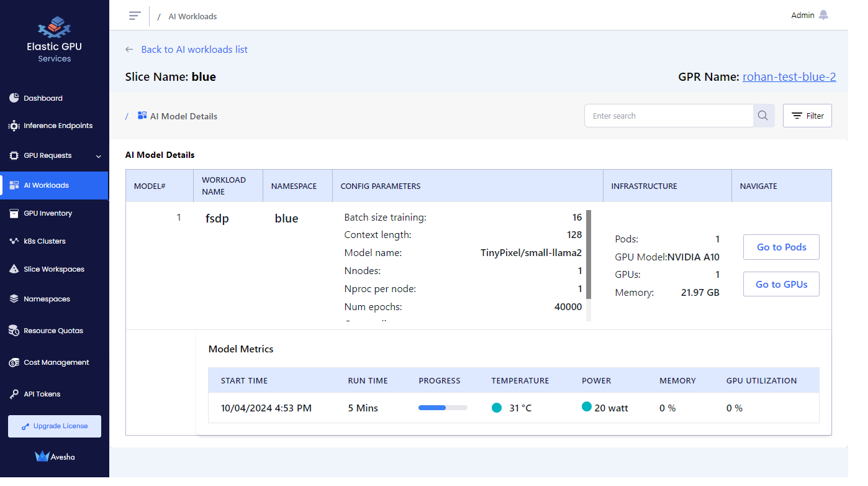Viewport: 868px width, 486px height.
Task: Click the Batch size training value 16
Action: pyautogui.click(x=577, y=218)
